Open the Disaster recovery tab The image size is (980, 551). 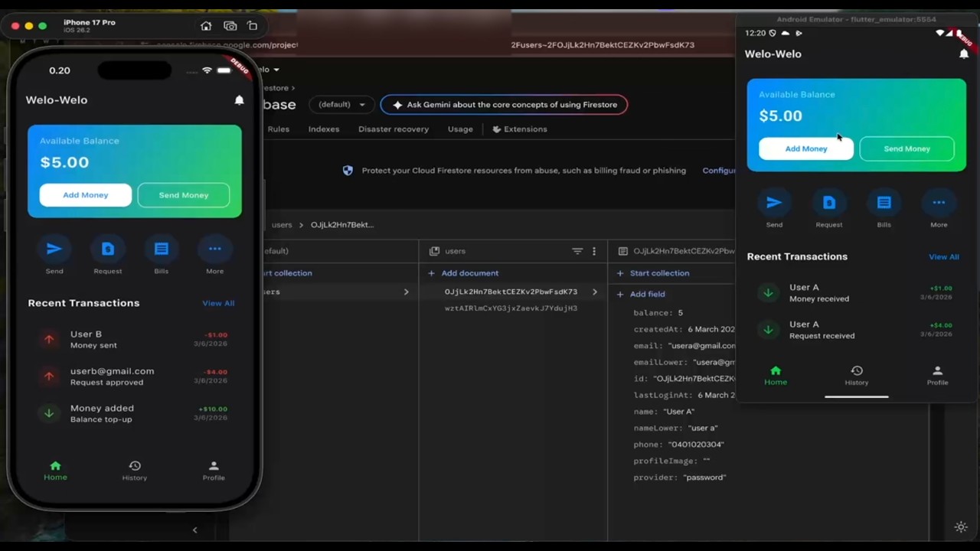coord(394,129)
